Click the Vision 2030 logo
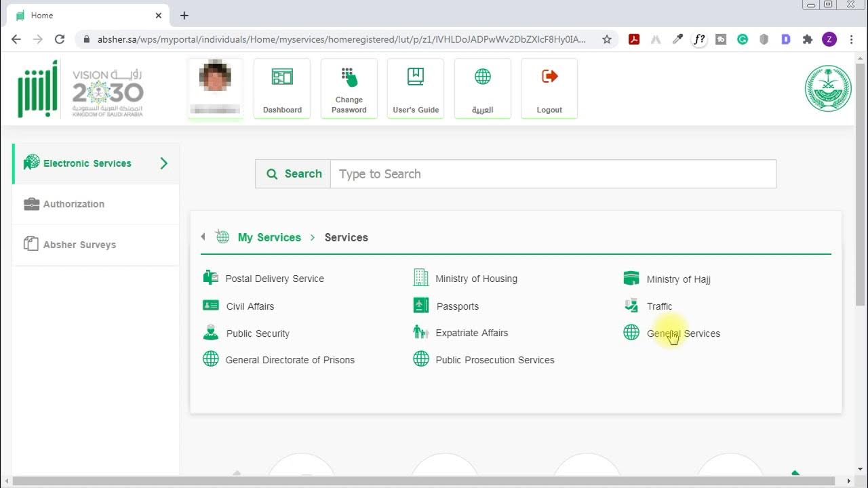This screenshot has height=488, width=868. (108, 92)
